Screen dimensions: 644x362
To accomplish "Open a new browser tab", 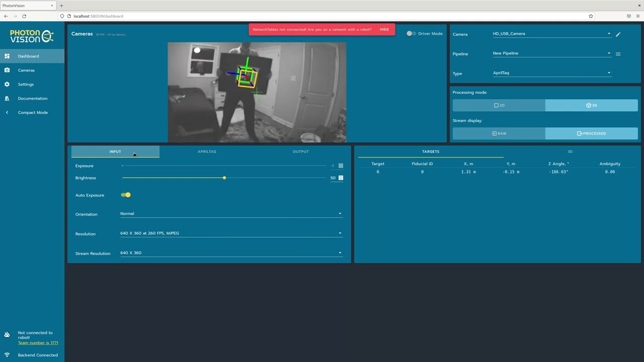I will [x=61, y=6].
